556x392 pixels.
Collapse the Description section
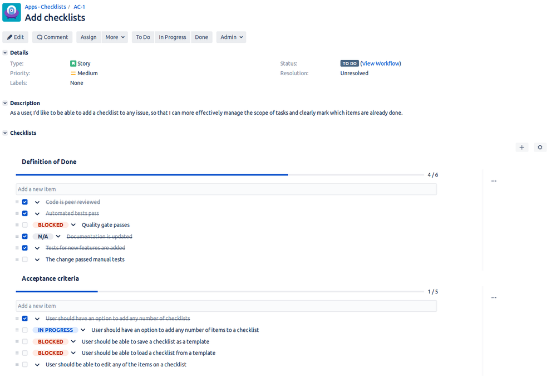click(x=5, y=103)
